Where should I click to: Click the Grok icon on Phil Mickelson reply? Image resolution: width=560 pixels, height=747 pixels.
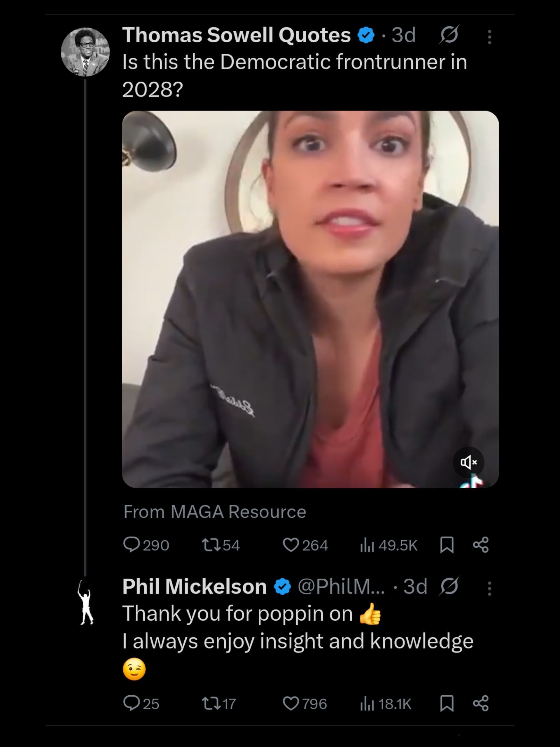[449, 586]
